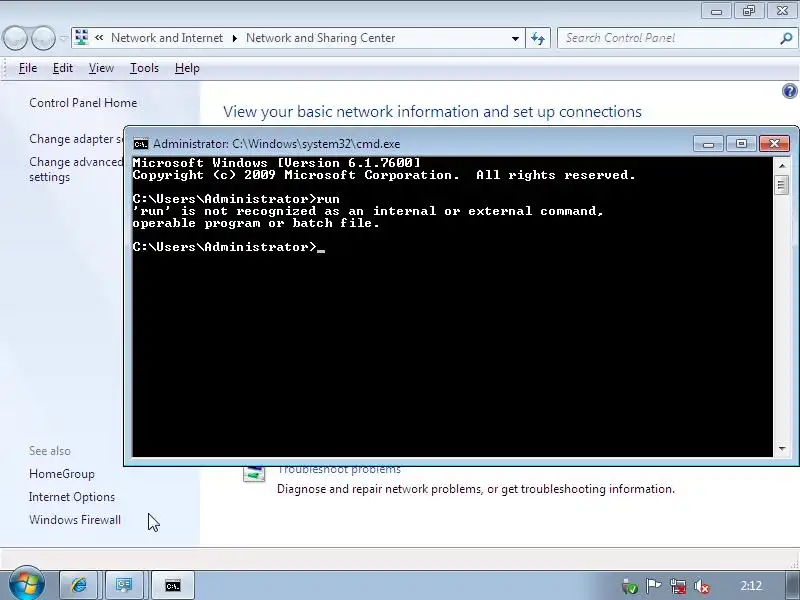Launch Internet Explorer from the taskbar

79,586
